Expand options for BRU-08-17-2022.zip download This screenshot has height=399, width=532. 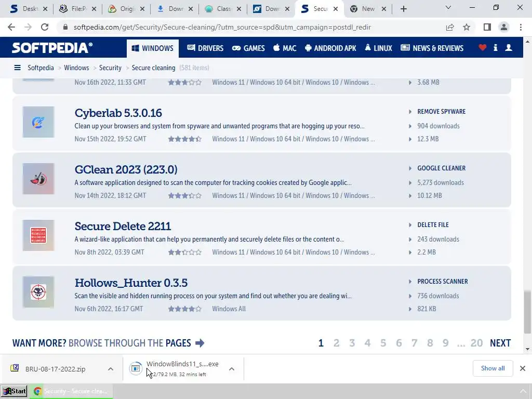(111, 369)
